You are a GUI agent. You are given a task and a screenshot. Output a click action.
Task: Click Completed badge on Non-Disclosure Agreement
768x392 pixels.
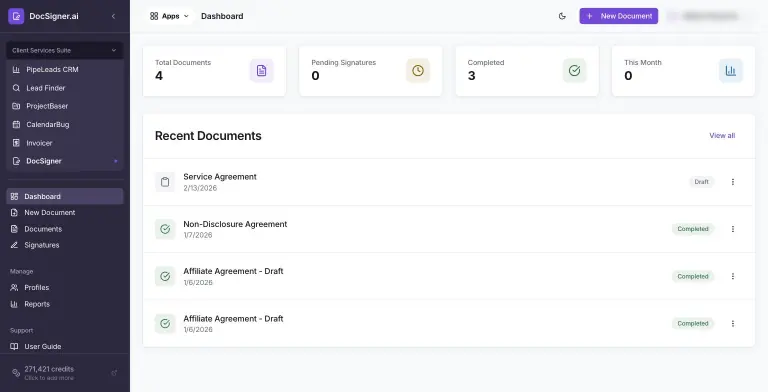[x=693, y=229]
